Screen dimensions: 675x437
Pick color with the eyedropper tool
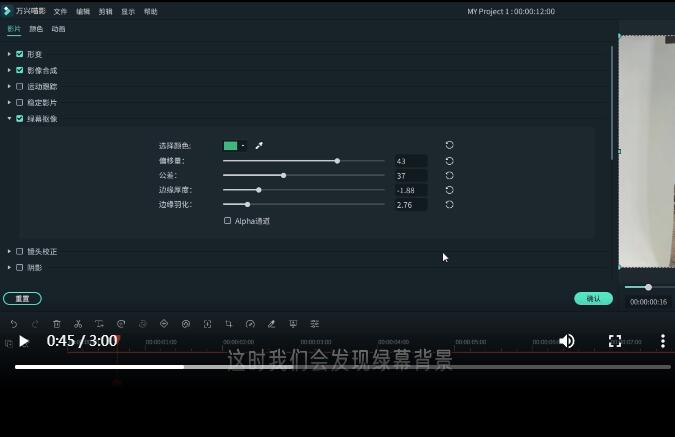point(259,146)
